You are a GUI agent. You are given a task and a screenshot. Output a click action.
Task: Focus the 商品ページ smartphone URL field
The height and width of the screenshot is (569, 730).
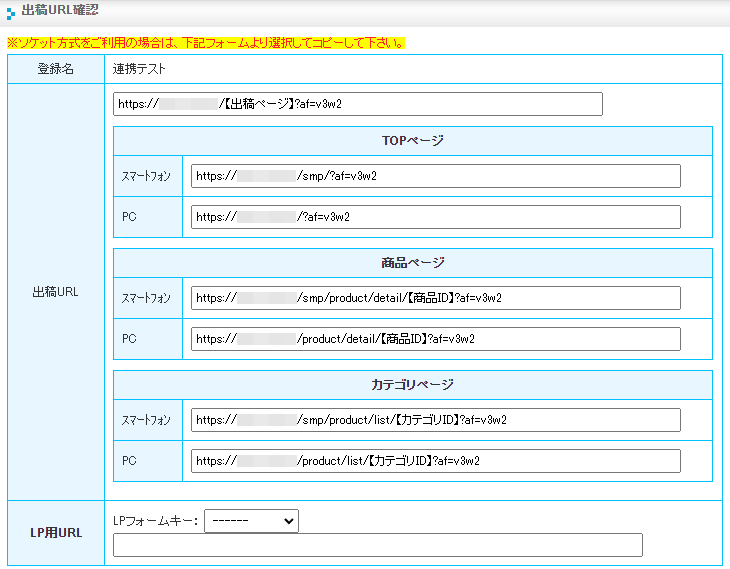pos(435,298)
